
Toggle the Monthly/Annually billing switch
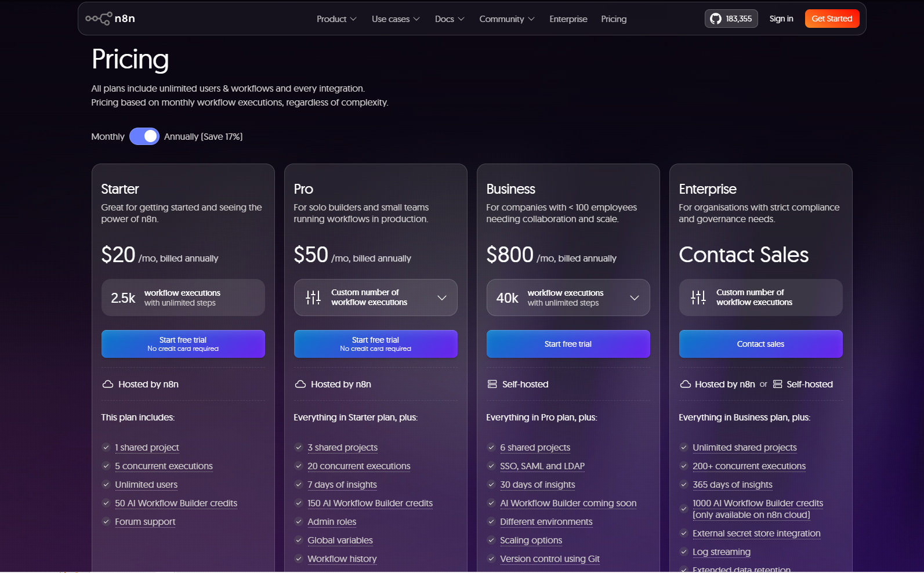(144, 136)
